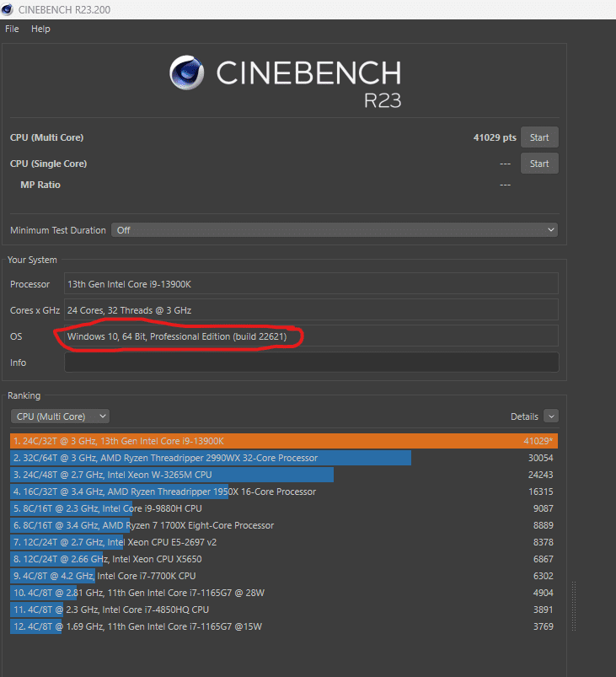This screenshot has width=616, height=677.
Task: Select the Xeon E5-2697 v2 ranking row
Action: tap(284, 542)
